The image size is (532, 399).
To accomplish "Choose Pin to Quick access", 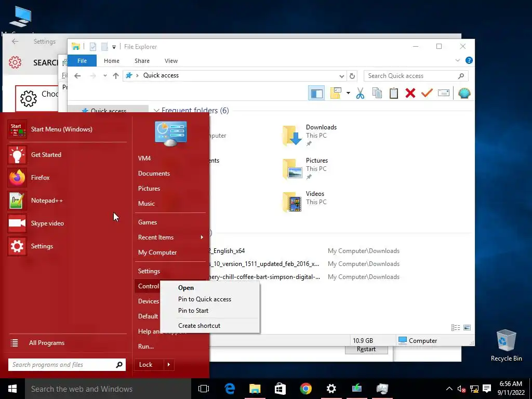I will coord(210,299).
